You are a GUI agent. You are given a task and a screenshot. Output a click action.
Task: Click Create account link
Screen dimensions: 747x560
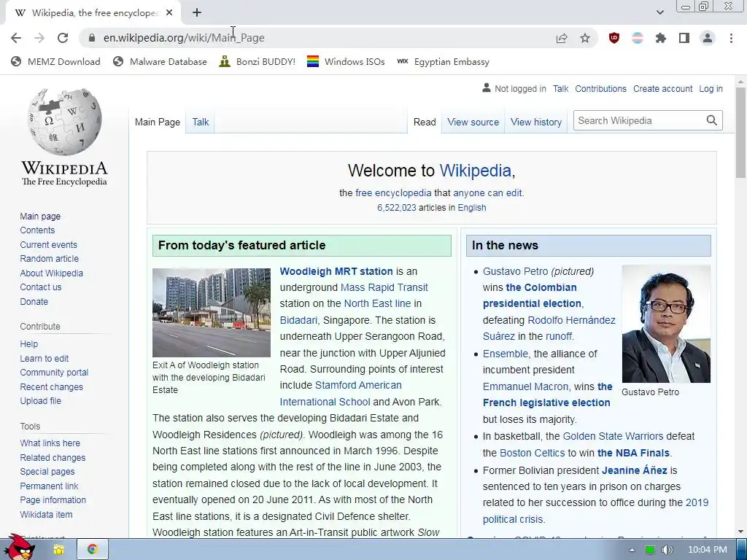(662, 89)
